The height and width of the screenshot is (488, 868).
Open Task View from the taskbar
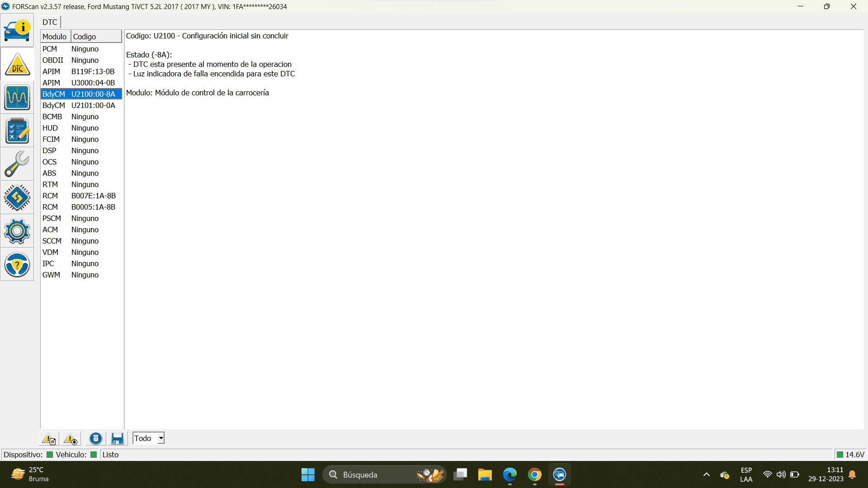click(460, 474)
